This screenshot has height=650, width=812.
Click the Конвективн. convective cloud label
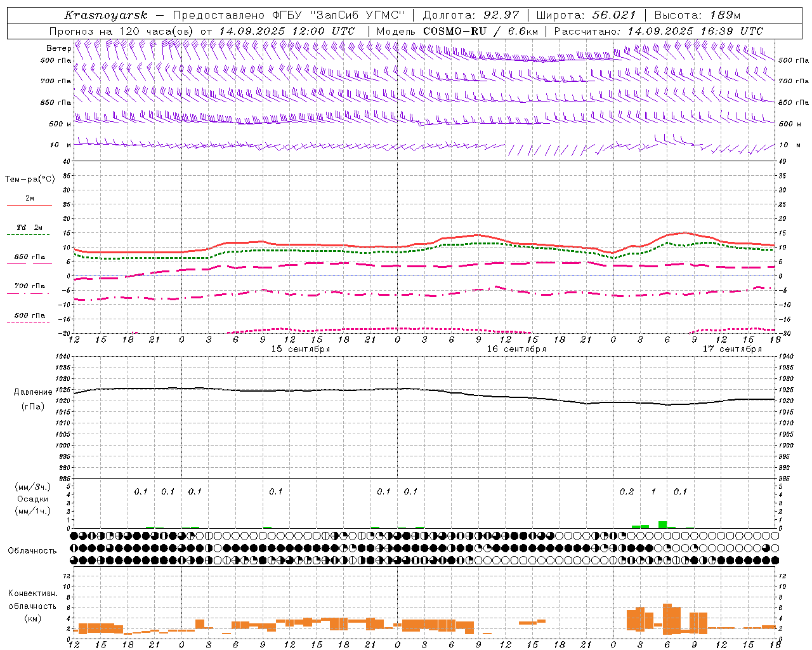[x=32, y=594]
